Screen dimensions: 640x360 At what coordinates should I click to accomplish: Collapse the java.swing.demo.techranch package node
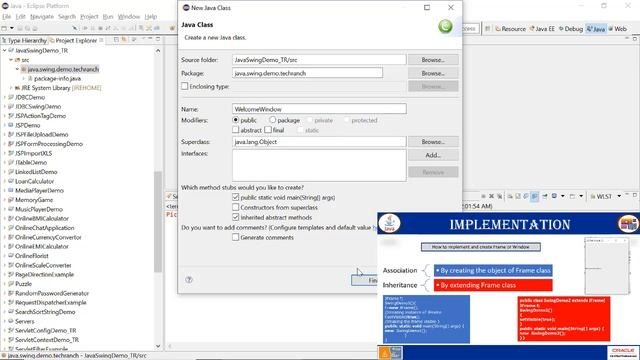(17, 69)
